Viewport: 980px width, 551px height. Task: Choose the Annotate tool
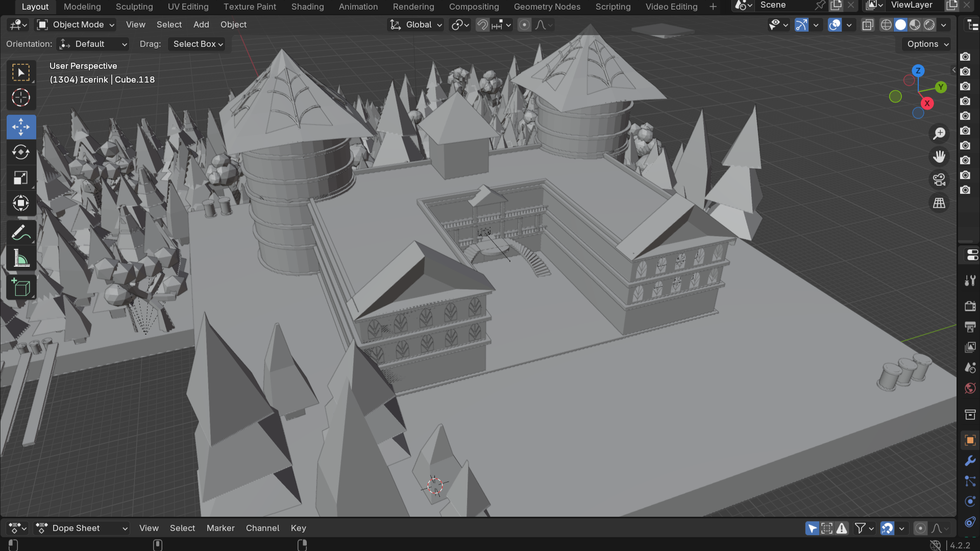tap(21, 233)
